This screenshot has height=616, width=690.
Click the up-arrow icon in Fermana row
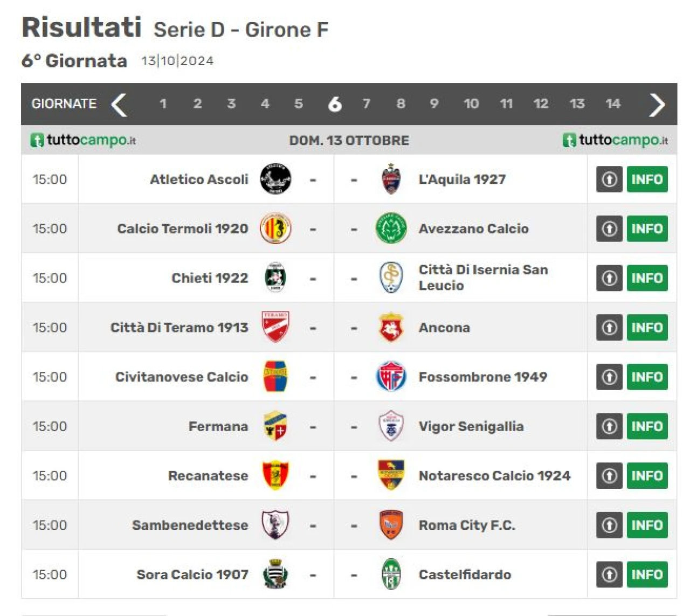tap(609, 426)
